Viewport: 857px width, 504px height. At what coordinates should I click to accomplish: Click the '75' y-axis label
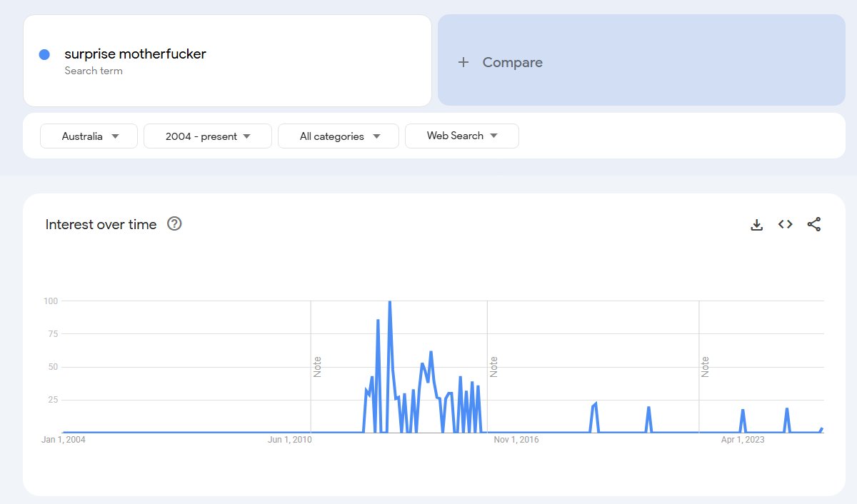coord(52,333)
